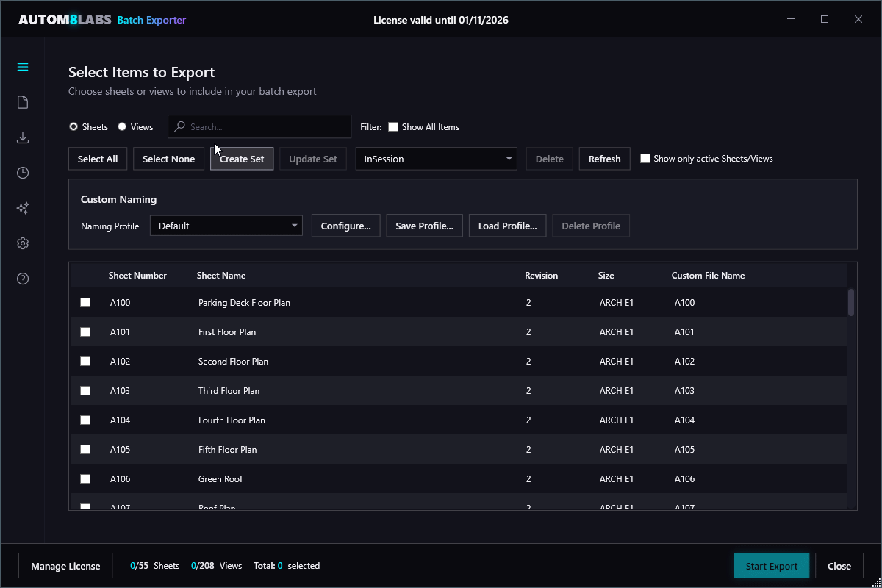The image size is (882, 588).
Task: View export history via the clock icon
Action: (x=22, y=172)
